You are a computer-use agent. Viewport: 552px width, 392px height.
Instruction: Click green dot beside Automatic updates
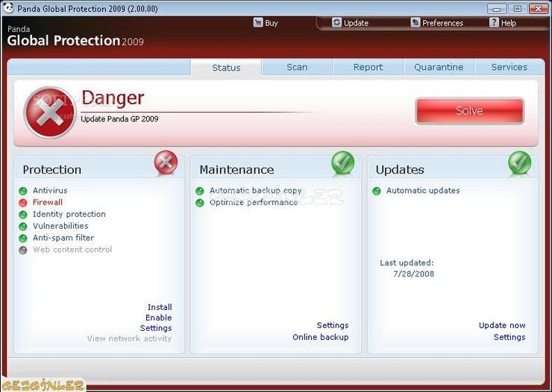click(377, 191)
